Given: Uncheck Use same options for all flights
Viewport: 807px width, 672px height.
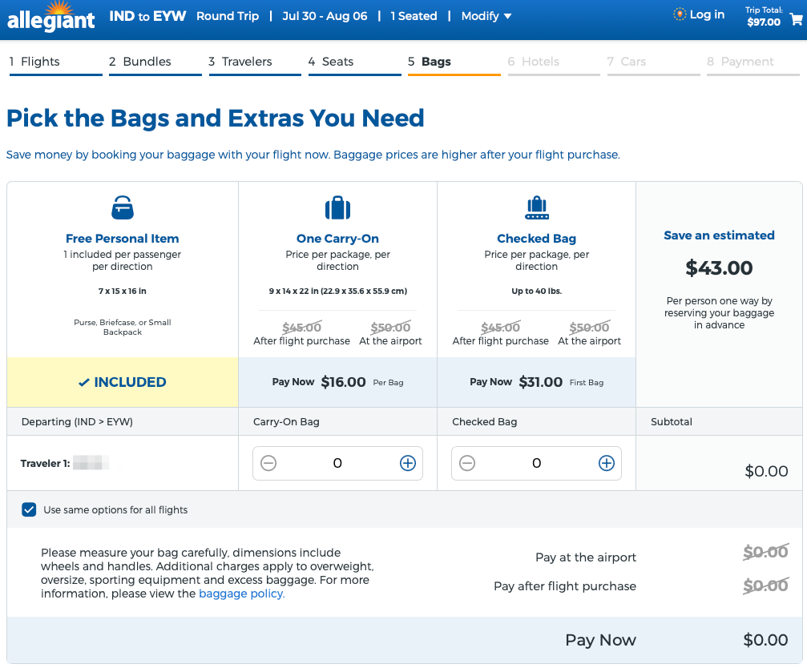Looking at the screenshot, I should [x=30, y=509].
